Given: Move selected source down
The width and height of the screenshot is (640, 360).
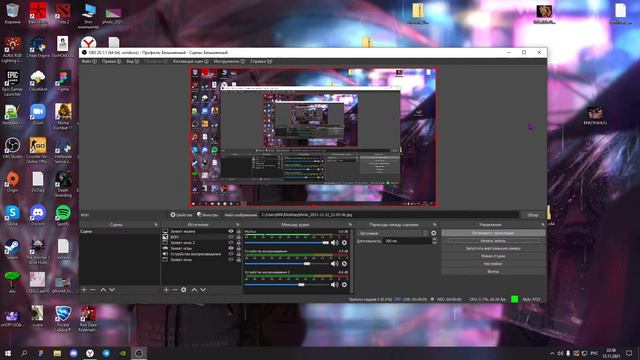Looking at the screenshot, I should point(203,289).
